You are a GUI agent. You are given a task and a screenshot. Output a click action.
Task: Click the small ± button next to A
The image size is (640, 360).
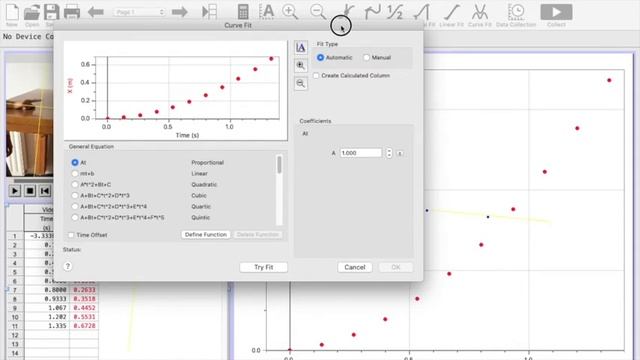click(x=400, y=153)
